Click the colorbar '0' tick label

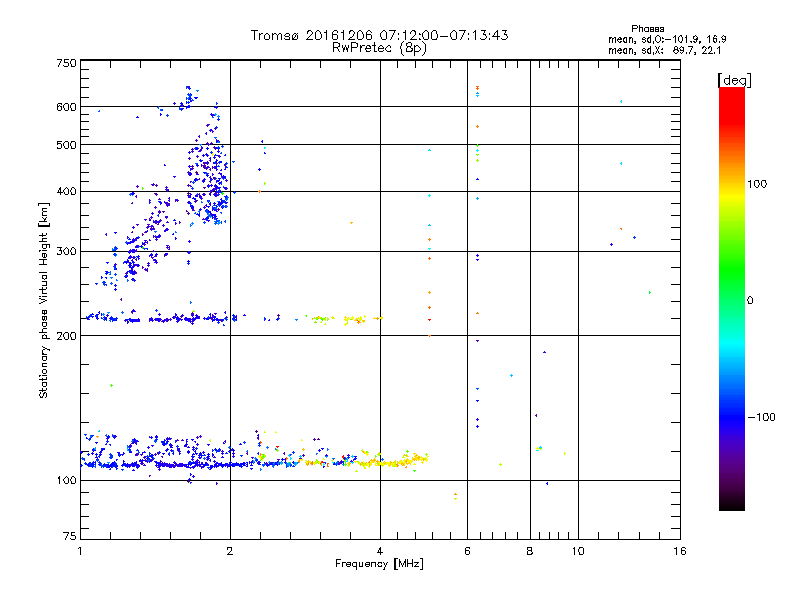(x=750, y=301)
